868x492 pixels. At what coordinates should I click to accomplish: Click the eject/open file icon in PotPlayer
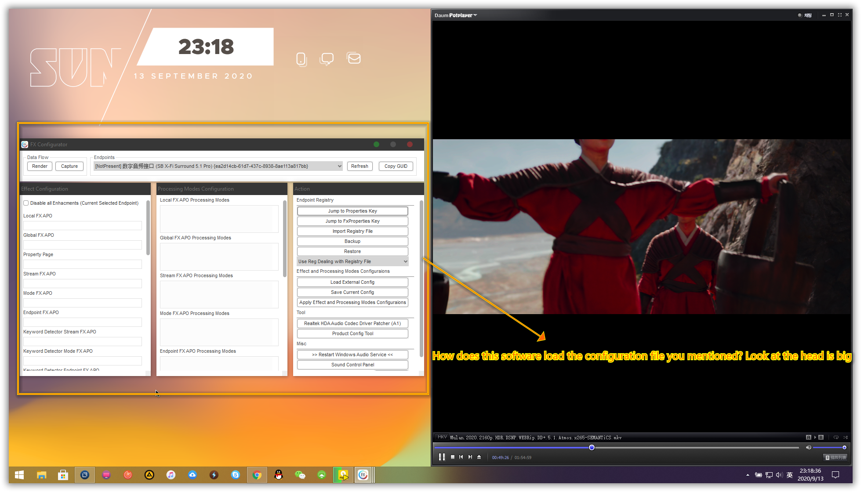(479, 457)
